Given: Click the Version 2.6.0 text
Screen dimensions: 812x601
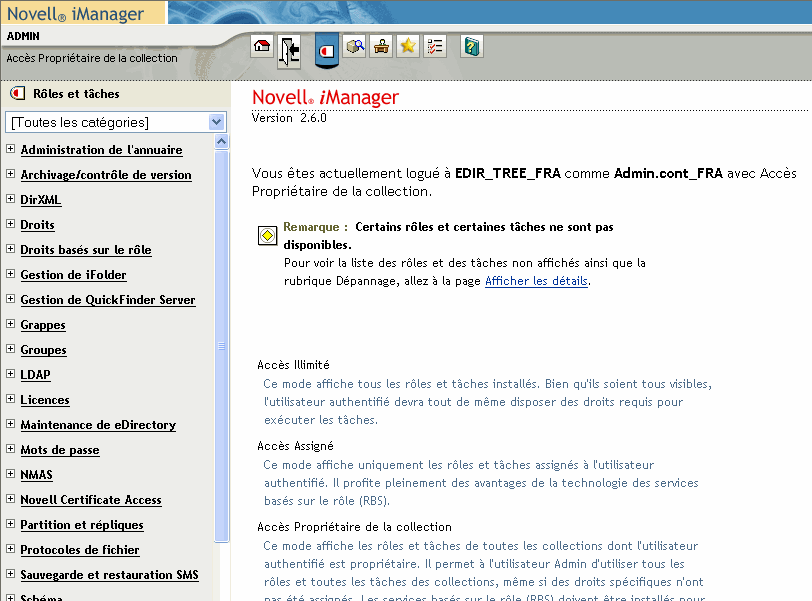Looking at the screenshot, I should pyautogui.click(x=289, y=118).
